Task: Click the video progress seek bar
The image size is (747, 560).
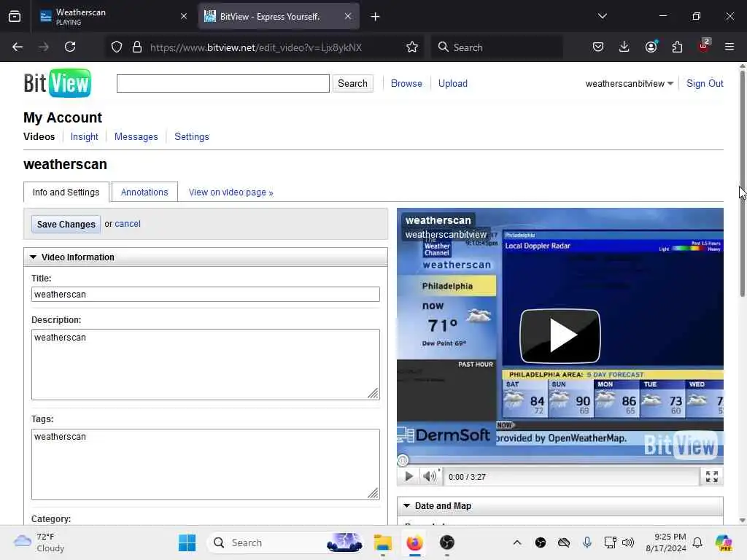Action: click(x=560, y=461)
